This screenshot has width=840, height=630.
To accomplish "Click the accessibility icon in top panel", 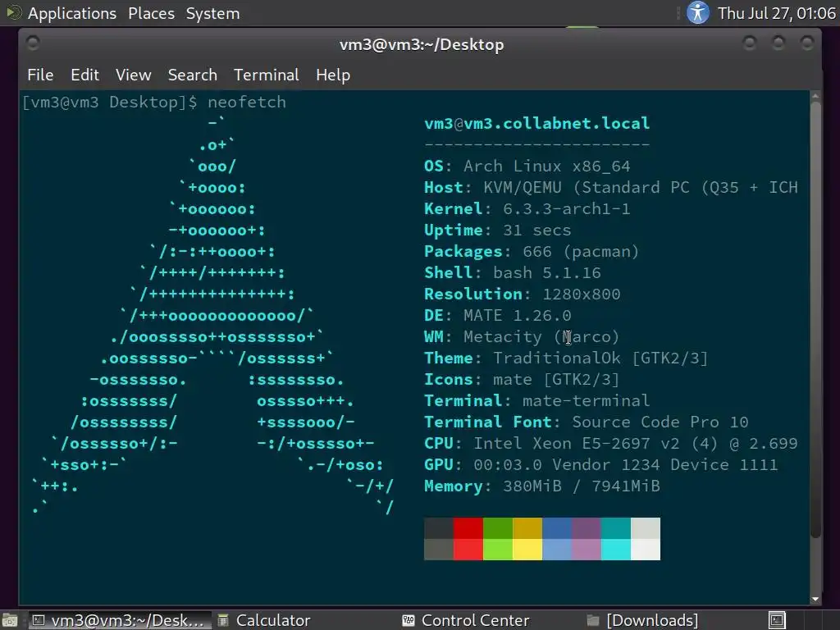I will [x=697, y=12].
